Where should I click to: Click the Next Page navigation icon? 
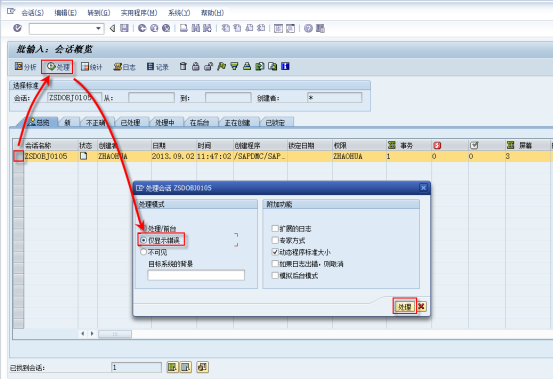point(249,28)
